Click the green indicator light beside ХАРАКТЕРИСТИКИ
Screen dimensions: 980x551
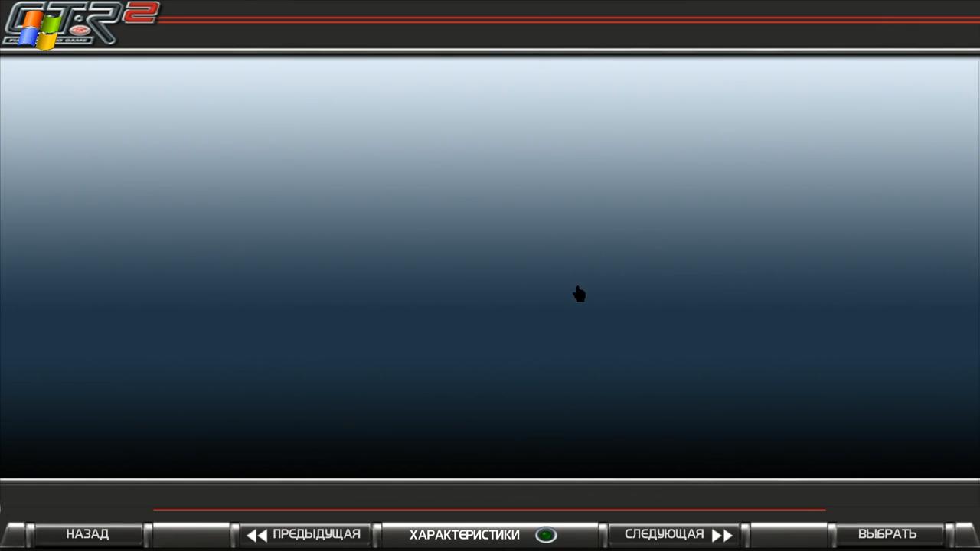pyautogui.click(x=546, y=535)
